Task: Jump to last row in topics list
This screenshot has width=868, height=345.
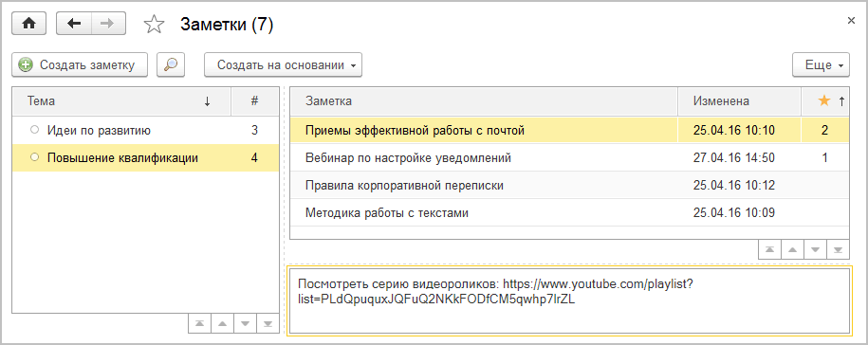Action: pyautogui.click(x=268, y=324)
